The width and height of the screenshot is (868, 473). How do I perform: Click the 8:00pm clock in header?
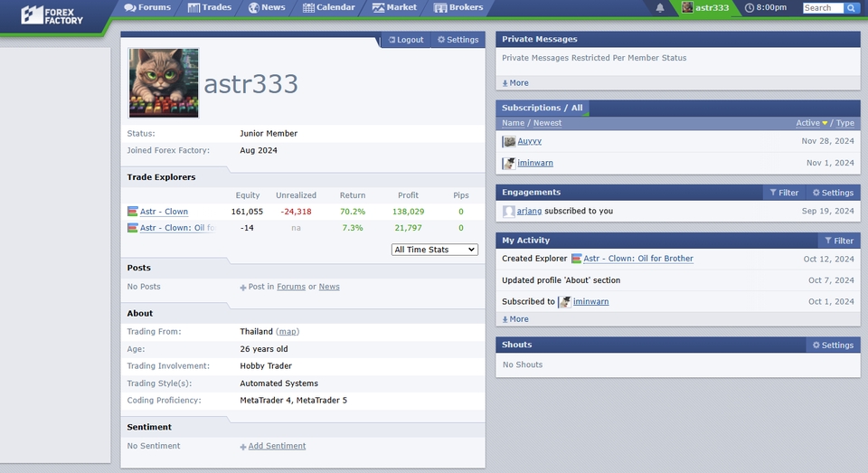point(766,8)
